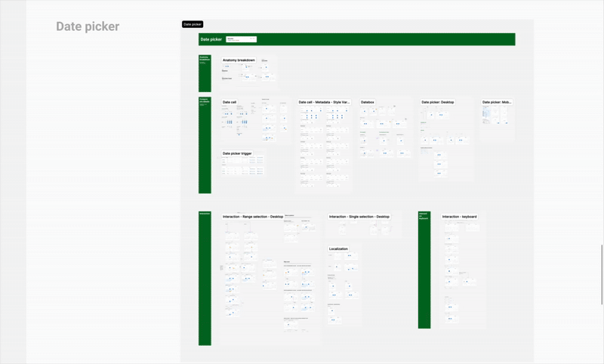Click the Date picker: Mob... frame label
The width and height of the screenshot is (604, 364).
[497, 102]
